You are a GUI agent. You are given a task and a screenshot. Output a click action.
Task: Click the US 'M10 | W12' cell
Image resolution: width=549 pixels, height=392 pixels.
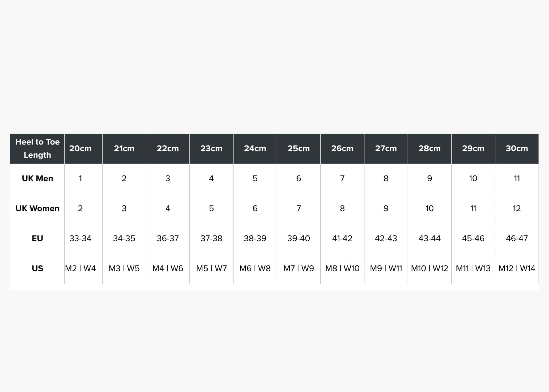tap(429, 269)
